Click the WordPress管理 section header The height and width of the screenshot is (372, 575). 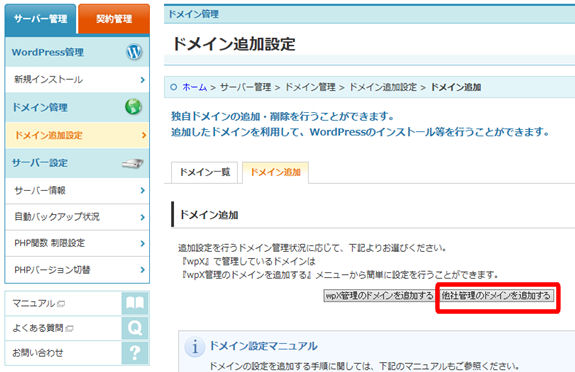tap(77, 52)
